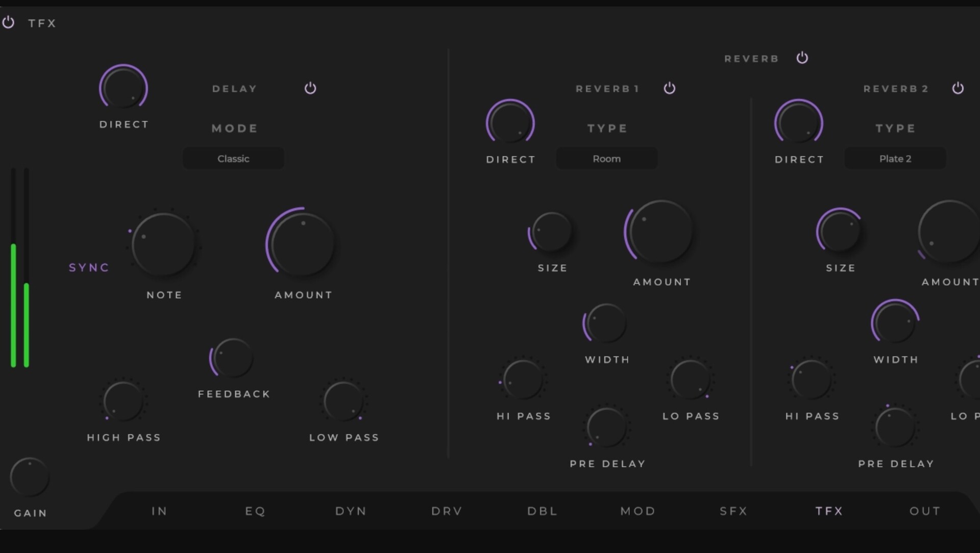Toggle the TFX module power icon
Image resolution: width=980 pixels, height=553 pixels.
[x=8, y=22]
